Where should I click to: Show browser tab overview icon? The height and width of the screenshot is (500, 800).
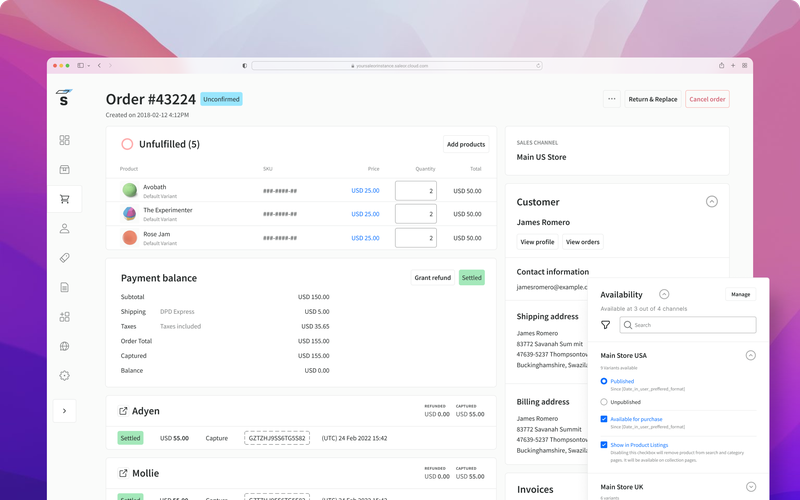[x=744, y=65]
